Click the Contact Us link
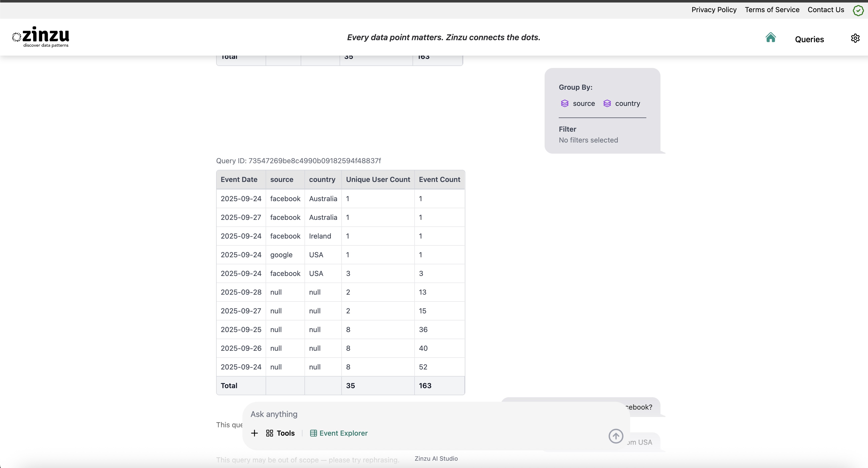Screen dimensions: 868x468 click(x=826, y=10)
